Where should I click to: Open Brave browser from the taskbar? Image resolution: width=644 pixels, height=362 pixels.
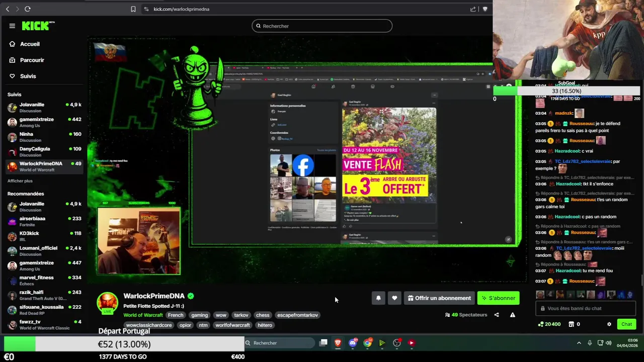(338, 343)
